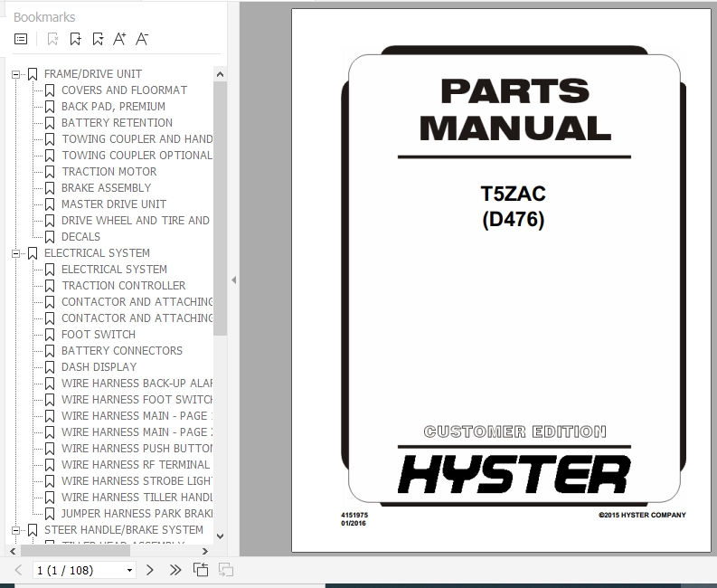Jump to the last page arrow

tap(175, 570)
